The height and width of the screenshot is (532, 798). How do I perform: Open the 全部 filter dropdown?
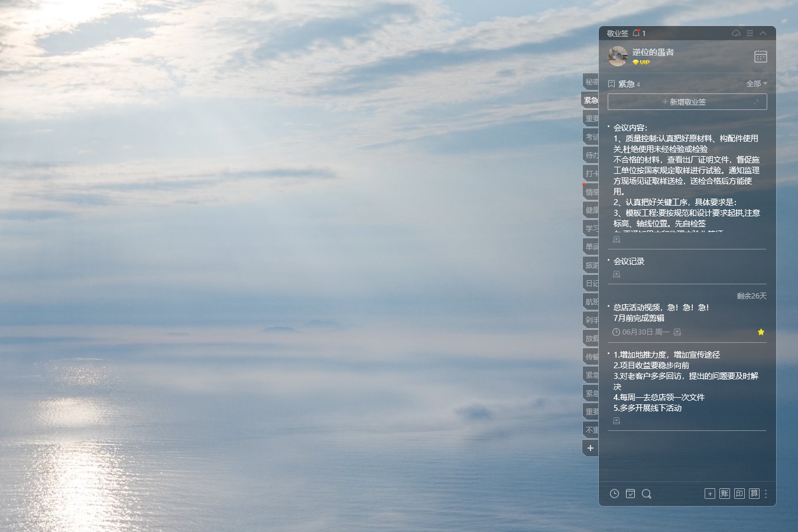pos(757,83)
